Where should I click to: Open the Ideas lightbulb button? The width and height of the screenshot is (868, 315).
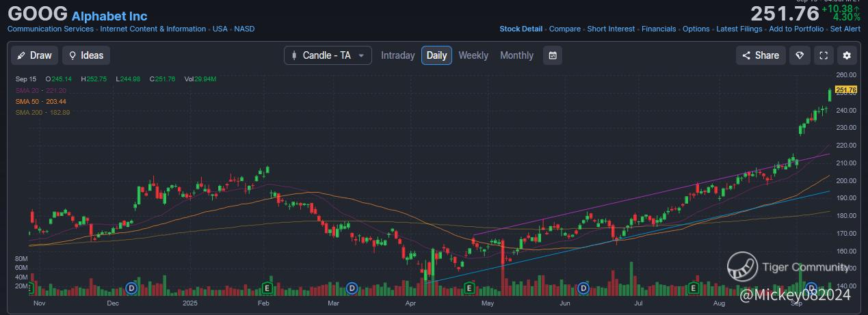pos(86,55)
